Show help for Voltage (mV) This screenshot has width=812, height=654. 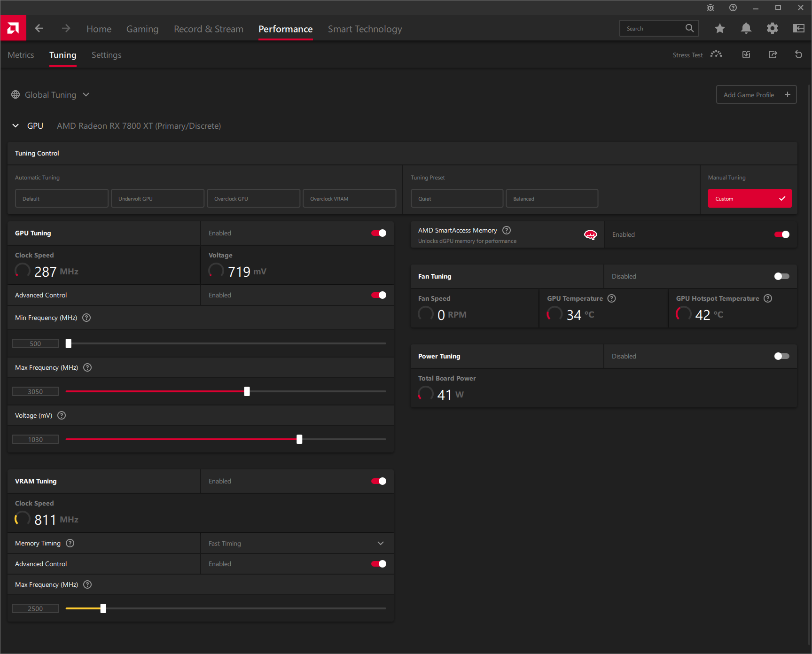pyautogui.click(x=62, y=415)
